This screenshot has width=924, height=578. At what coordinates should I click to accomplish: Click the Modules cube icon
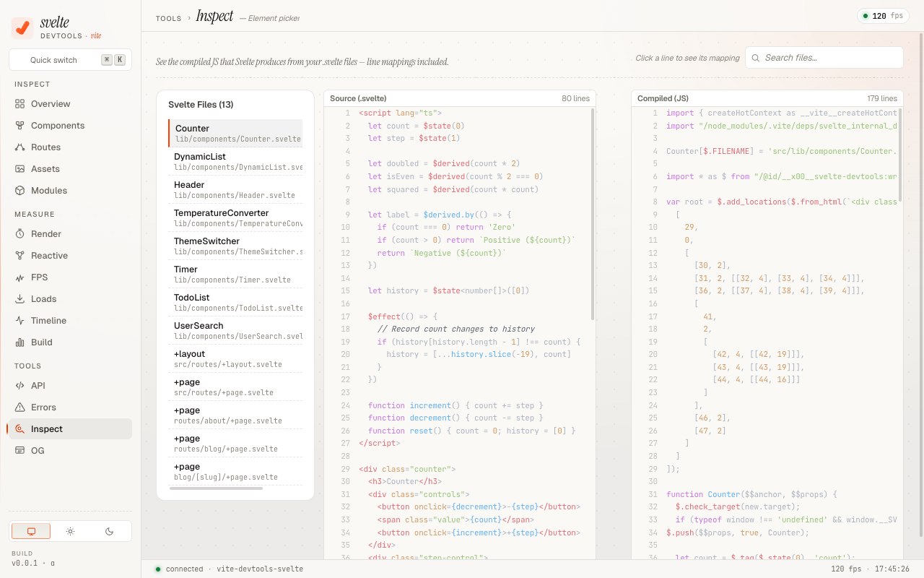click(20, 191)
